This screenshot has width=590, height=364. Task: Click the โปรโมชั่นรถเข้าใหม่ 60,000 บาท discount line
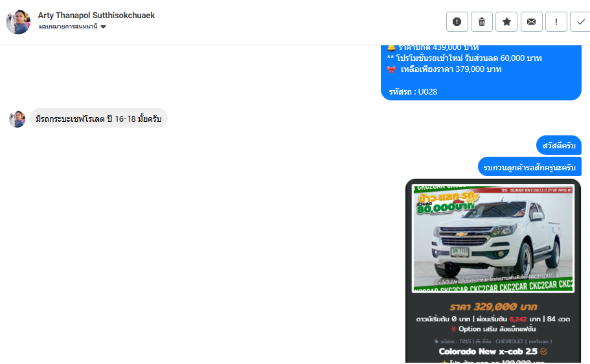coord(464,58)
